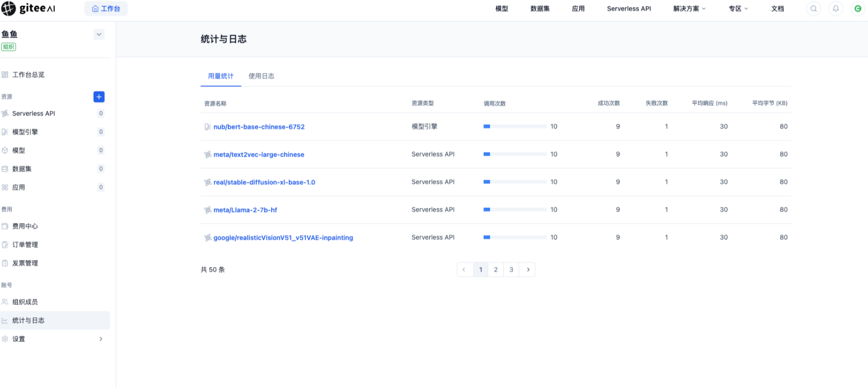Click the 数据集 database icon
This screenshot has height=388, width=868.
(x=5, y=169)
